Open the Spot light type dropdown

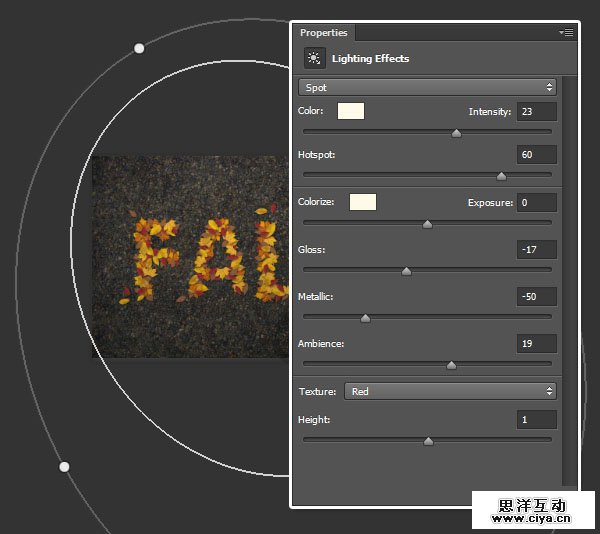pos(428,88)
